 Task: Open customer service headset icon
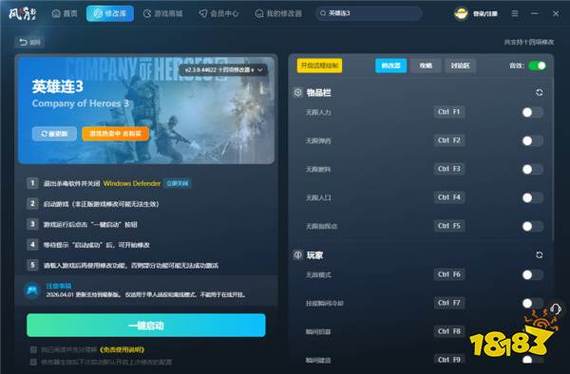555,309
